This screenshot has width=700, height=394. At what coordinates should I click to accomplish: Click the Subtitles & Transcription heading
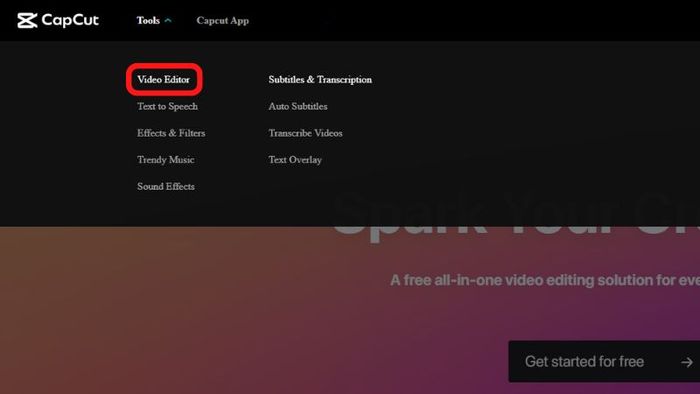point(320,79)
